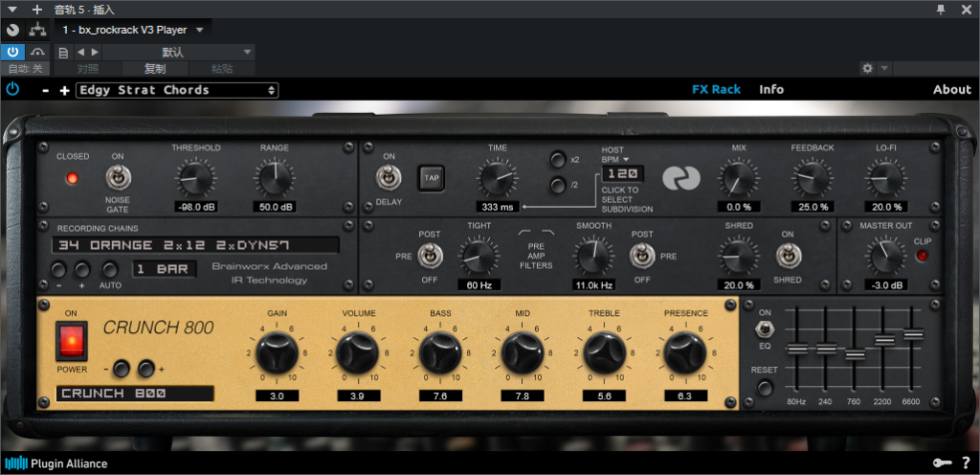Click the minus preset button
The image size is (980, 475).
[46, 91]
